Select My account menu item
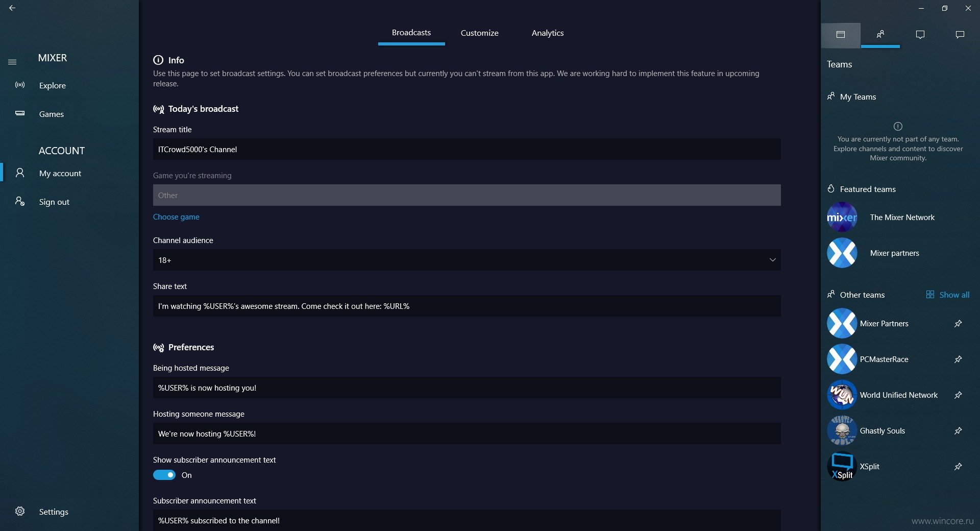Viewport: 980px width, 531px height. [60, 173]
